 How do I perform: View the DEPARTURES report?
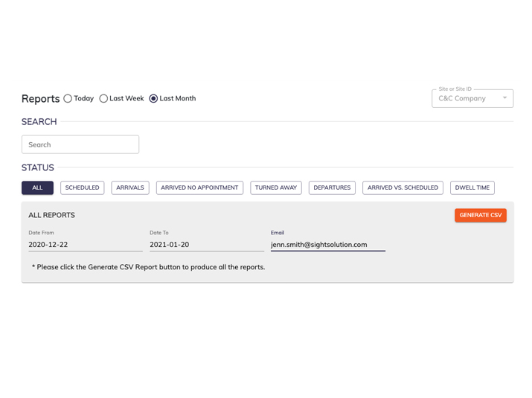pos(332,187)
